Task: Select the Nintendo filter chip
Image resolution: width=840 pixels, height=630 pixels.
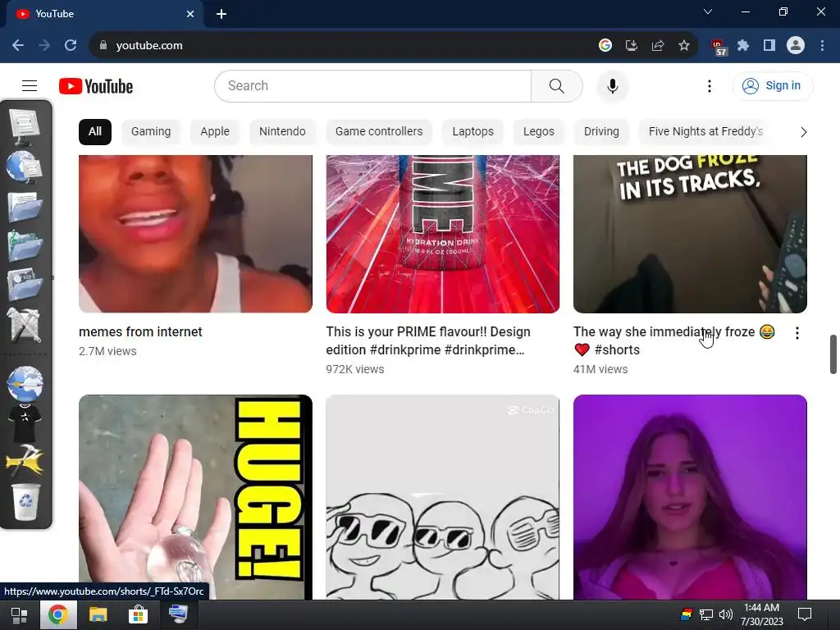Action: [282, 132]
